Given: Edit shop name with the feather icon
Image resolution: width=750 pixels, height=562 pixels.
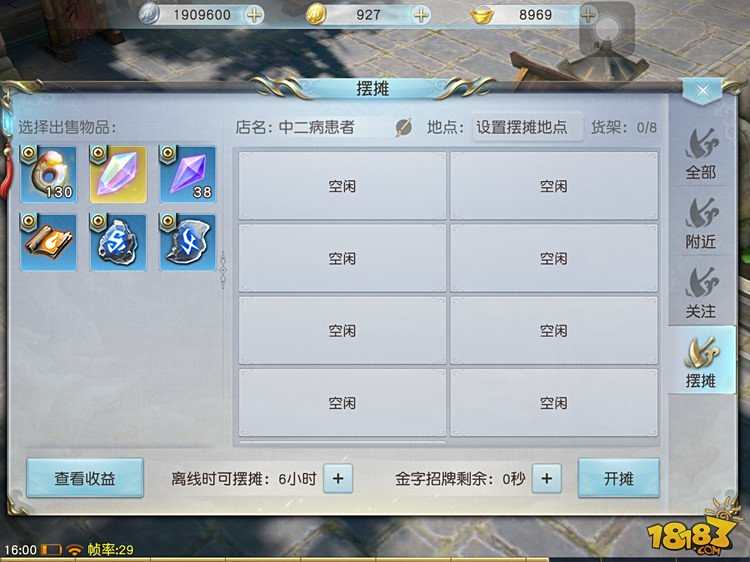Looking at the screenshot, I should [404, 127].
